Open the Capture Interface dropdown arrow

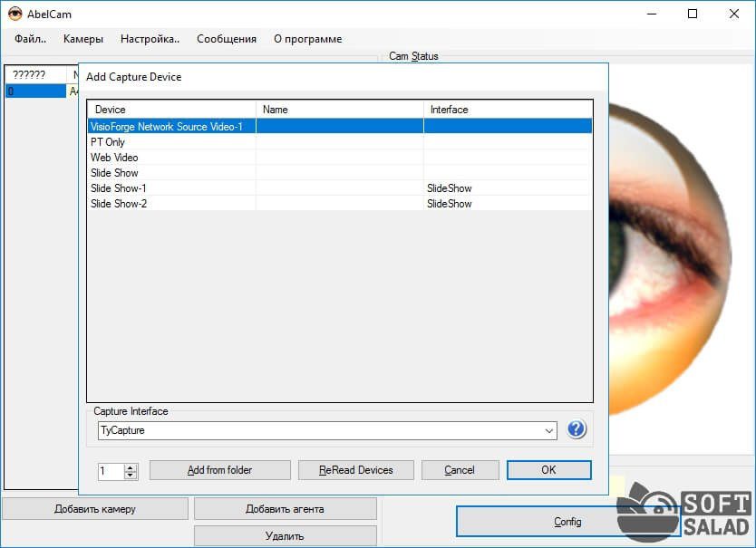548,430
